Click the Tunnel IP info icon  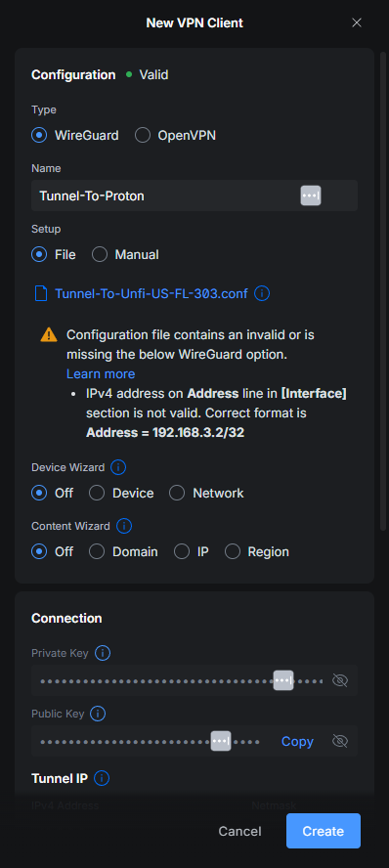pos(102,778)
